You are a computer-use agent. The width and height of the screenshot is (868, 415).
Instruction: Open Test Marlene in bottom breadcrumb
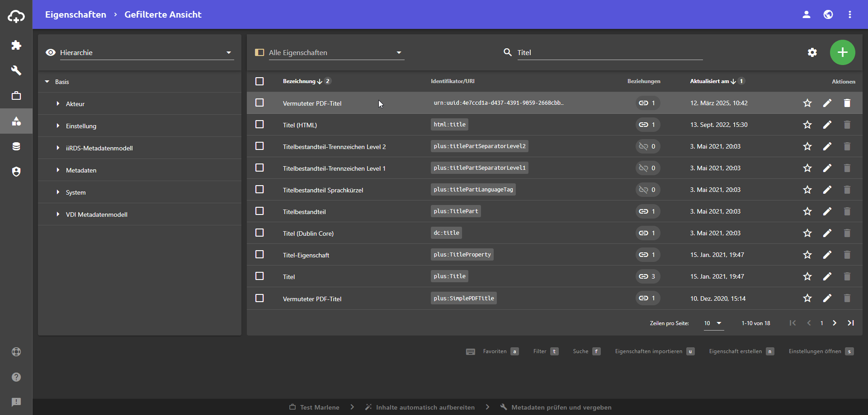(x=315, y=407)
